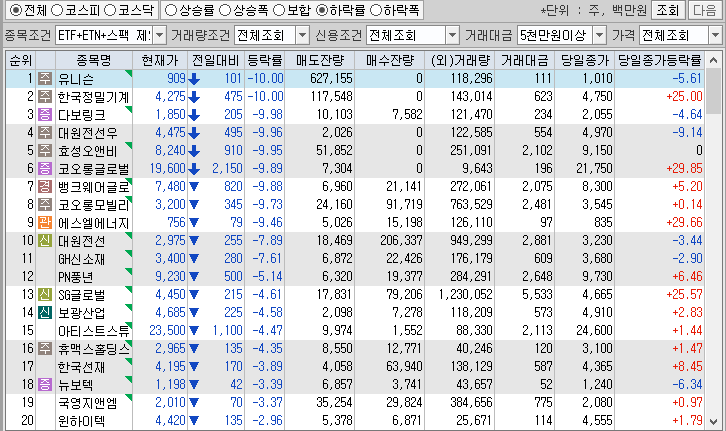Open the 가격 dropdown
The image size is (726, 431).
click(x=715, y=35)
